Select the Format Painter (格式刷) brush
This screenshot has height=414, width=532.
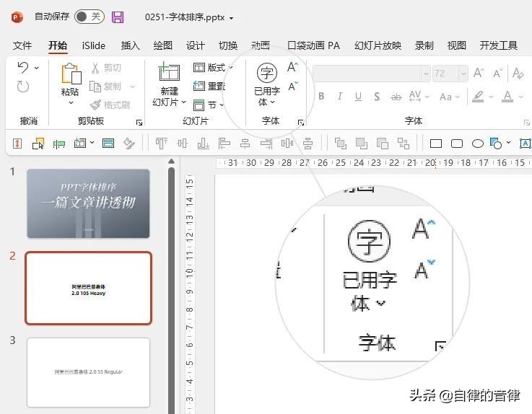95,105
